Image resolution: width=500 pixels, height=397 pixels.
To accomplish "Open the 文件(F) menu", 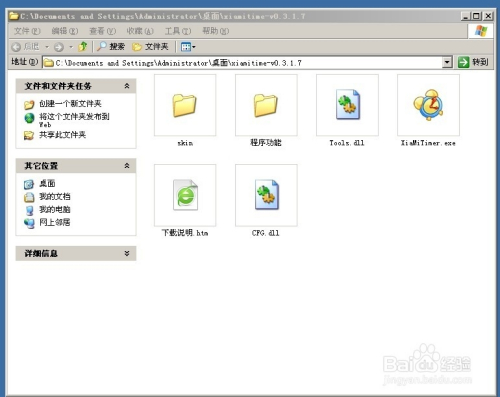I will (27, 31).
